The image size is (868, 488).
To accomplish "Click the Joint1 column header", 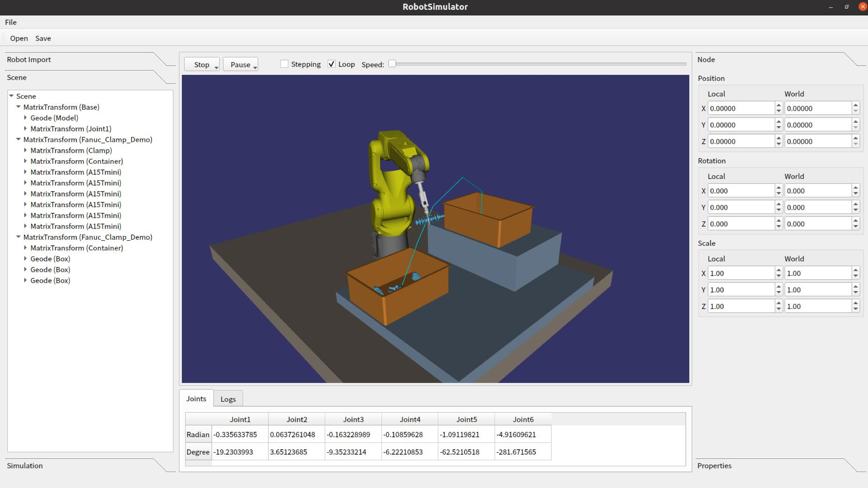I will [240, 419].
